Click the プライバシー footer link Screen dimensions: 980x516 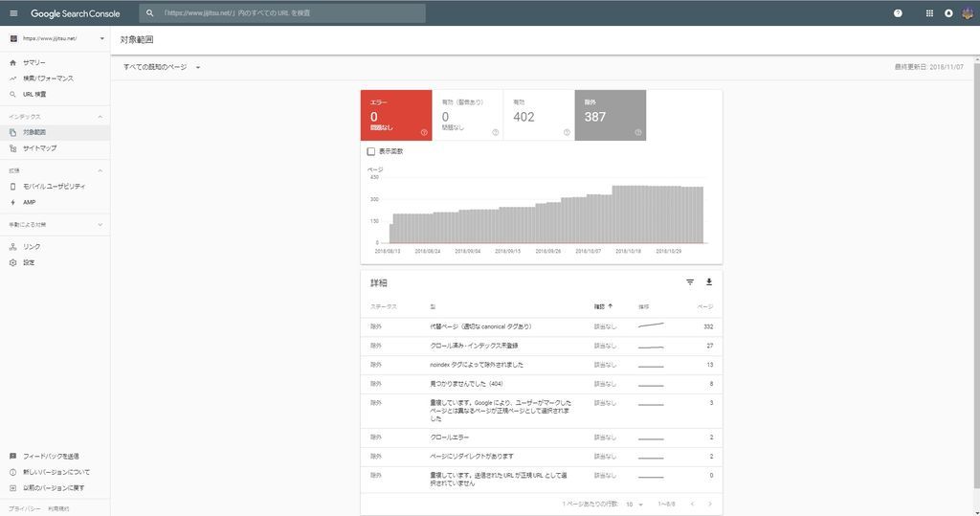point(24,509)
